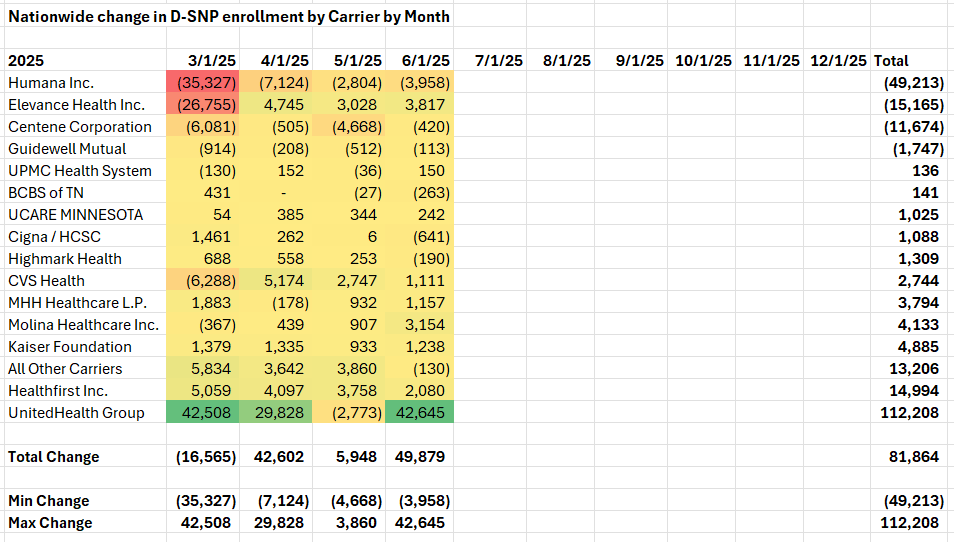Screen dimensions: 954x542
Task: Click Elevance's 4/1/25 value 4,745
Action: pyautogui.click(x=276, y=104)
